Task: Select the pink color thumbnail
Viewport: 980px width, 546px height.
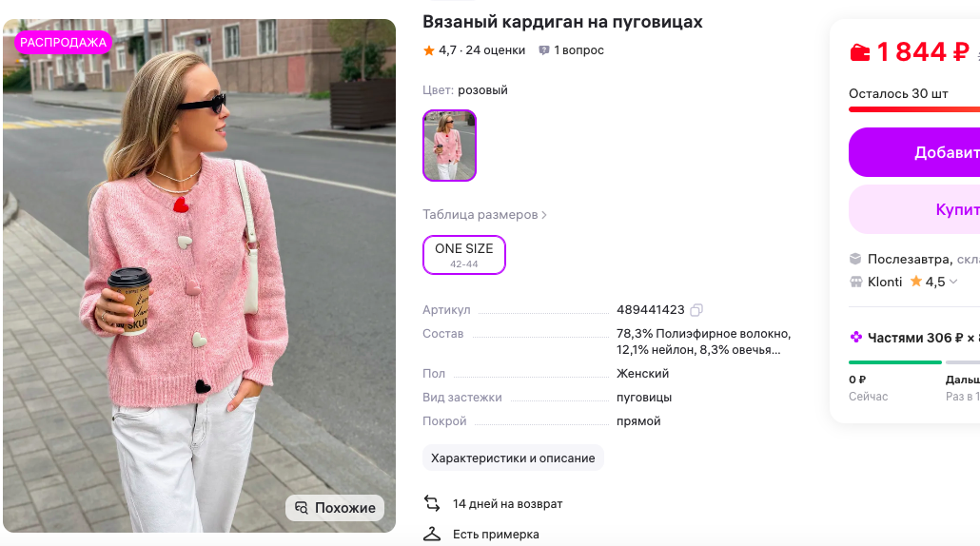Action: (449, 146)
